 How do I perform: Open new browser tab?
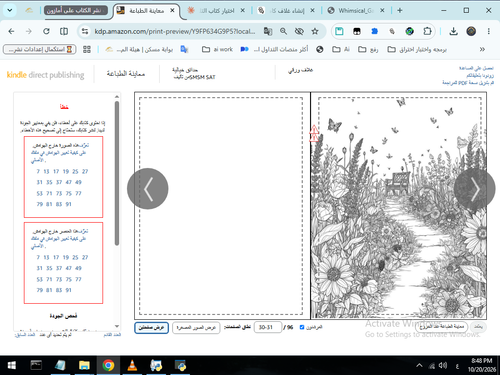tap(400, 10)
